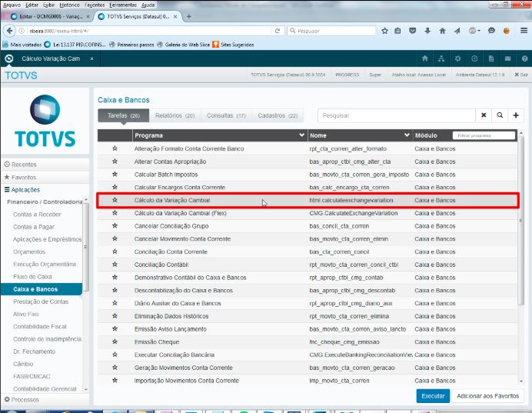Select Contabilidade Fiscal in sidebar
532x413 pixels.
tap(40, 326)
